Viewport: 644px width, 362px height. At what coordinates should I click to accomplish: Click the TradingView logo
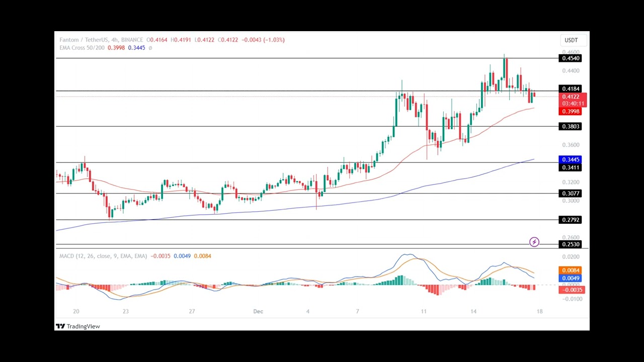click(78, 326)
